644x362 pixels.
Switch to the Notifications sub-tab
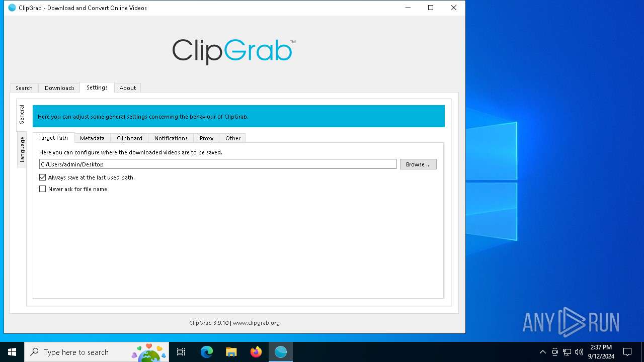tap(171, 138)
